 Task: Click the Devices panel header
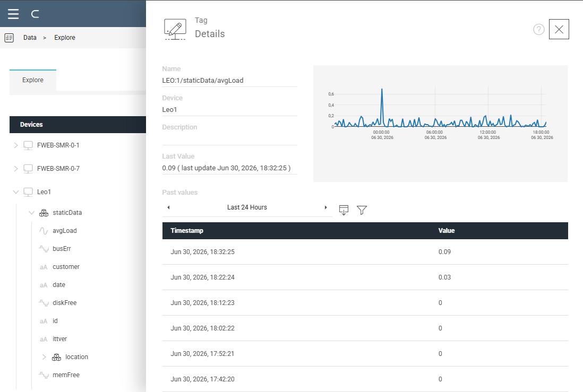[x=78, y=125]
